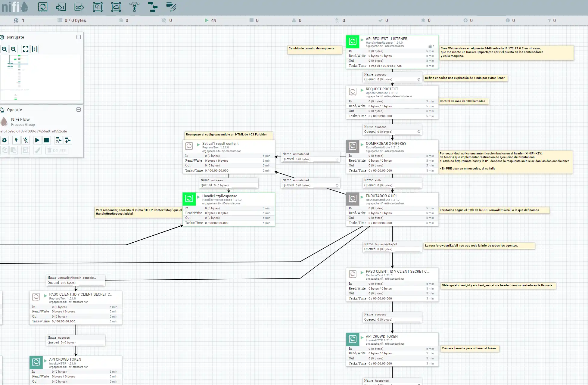Click the up-to-date versioned check count

[383, 20]
